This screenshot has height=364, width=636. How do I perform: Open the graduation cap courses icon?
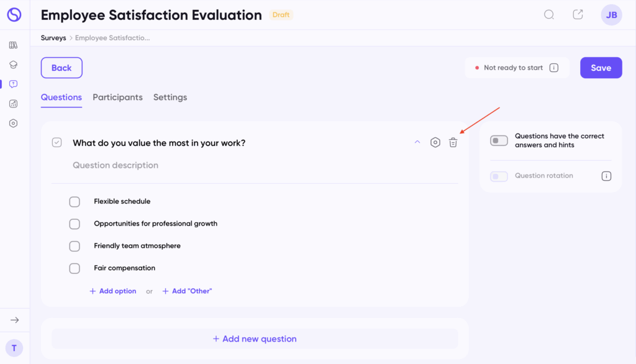14,65
